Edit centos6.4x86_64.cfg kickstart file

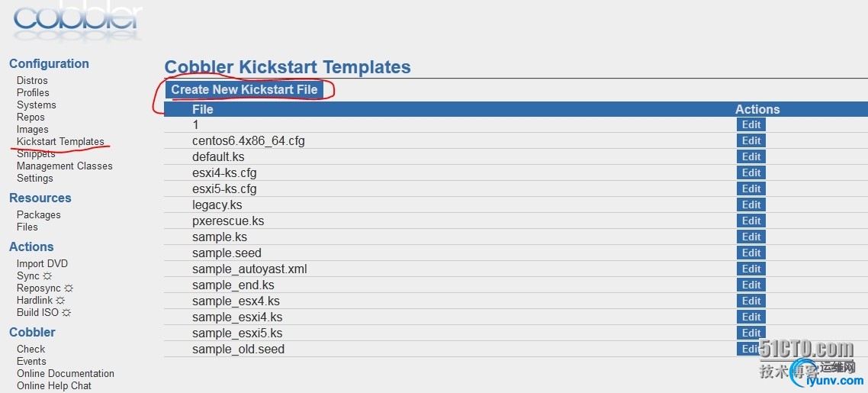[751, 140]
